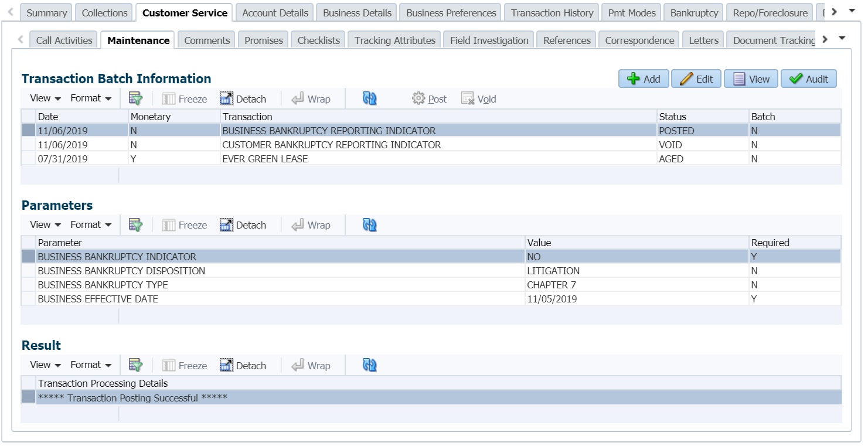Screen dimensions: 868x446
Task: Click Query by Example icon in Transaction Batch toolbar
Action: (136, 98)
